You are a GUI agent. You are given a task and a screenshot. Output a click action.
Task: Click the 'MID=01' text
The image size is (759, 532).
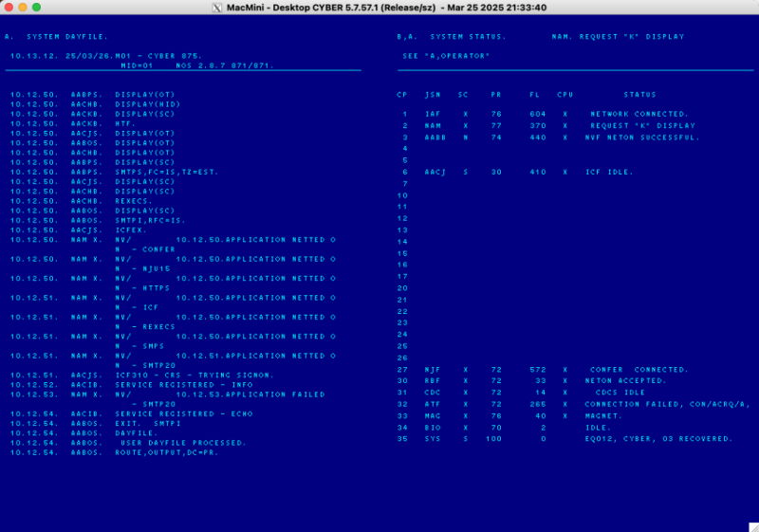(x=137, y=65)
